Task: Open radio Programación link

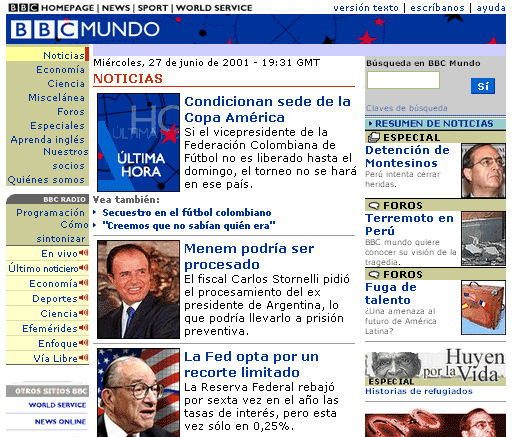Action: pyautogui.click(x=50, y=212)
